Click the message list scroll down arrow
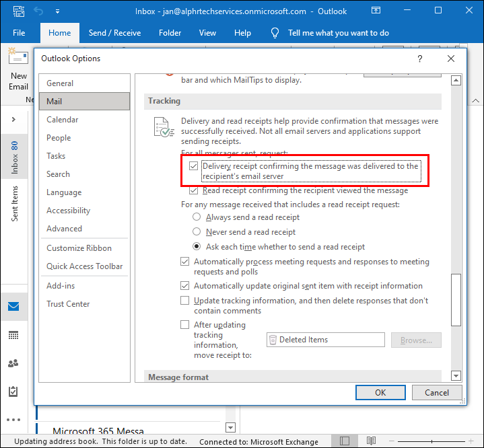The image size is (484, 448). point(230,428)
